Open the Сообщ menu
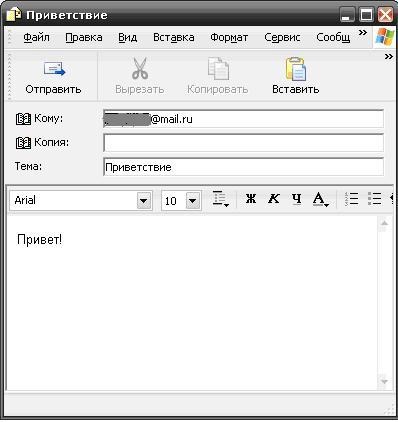The height and width of the screenshot is (422, 398). coord(333,37)
